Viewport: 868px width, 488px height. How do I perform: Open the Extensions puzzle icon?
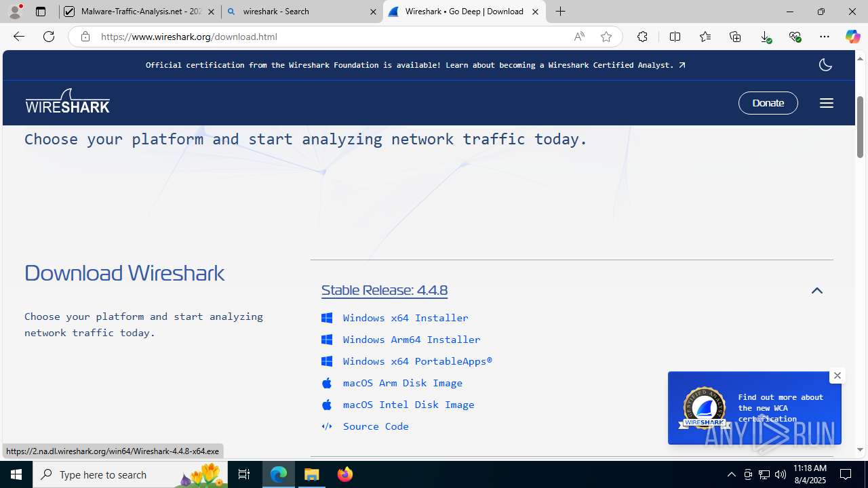[x=642, y=37]
